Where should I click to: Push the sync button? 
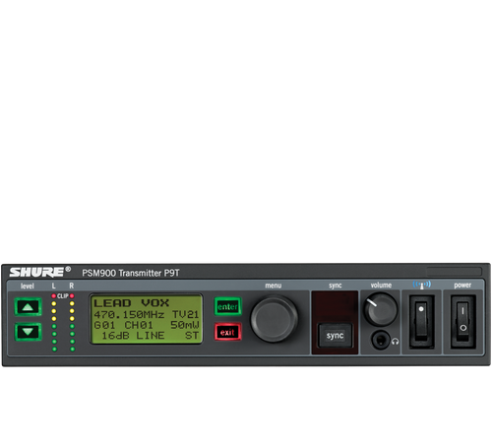335,336
